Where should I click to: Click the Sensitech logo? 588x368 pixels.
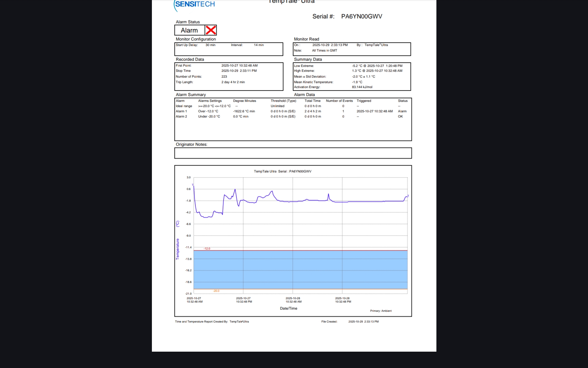(195, 5)
